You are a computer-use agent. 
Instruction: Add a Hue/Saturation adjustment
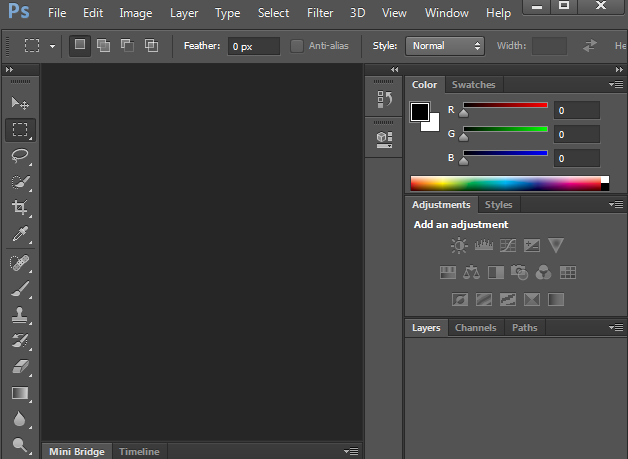pyautogui.click(x=448, y=273)
